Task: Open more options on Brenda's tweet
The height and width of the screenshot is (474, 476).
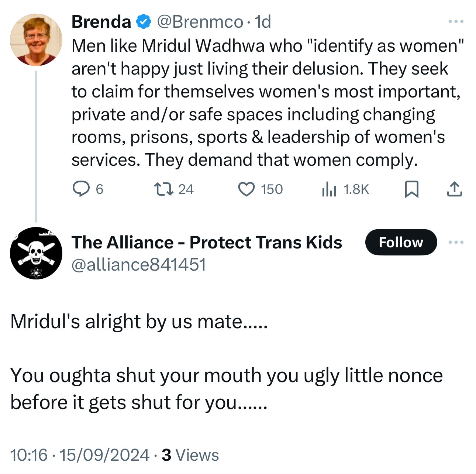Action: click(x=456, y=22)
